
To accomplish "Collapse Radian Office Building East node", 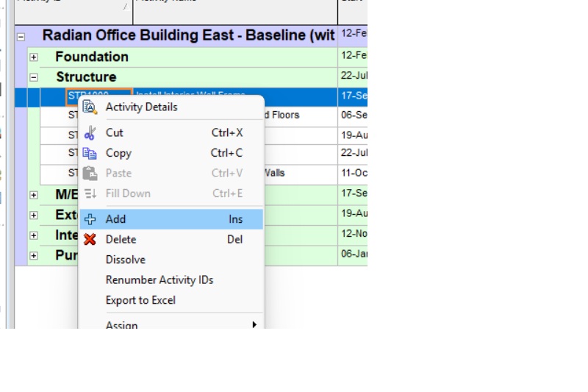I will 20,36.
